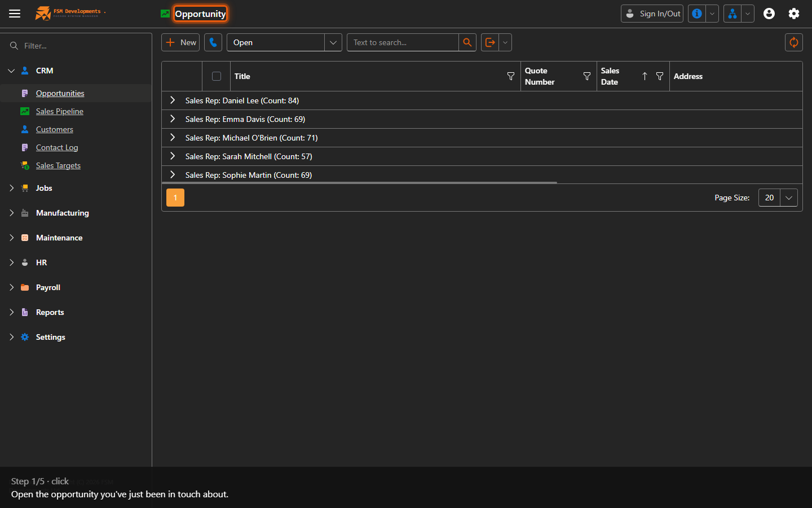
Task: Go to Contact Log
Action: coord(57,147)
